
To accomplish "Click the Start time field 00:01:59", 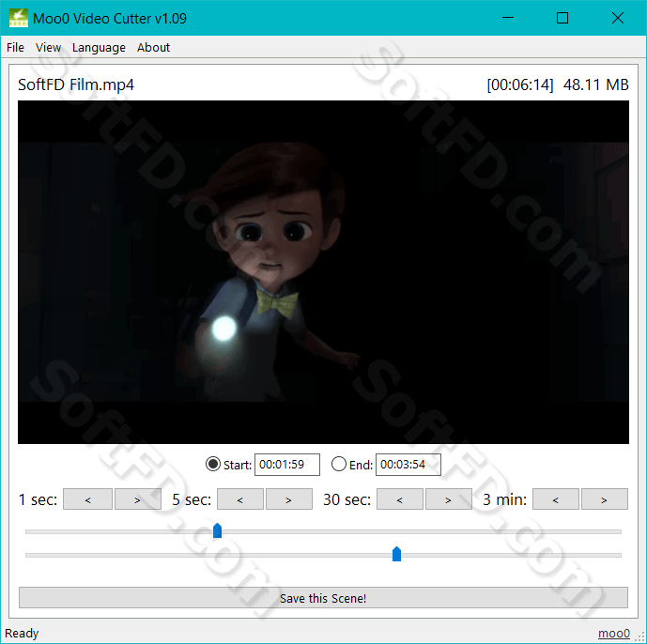I will (287, 465).
